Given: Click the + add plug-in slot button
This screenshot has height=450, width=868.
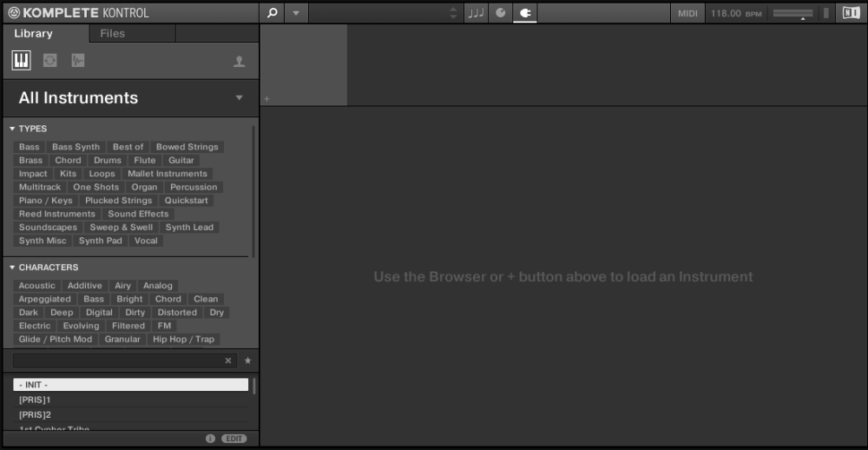Looking at the screenshot, I should coord(266,99).
